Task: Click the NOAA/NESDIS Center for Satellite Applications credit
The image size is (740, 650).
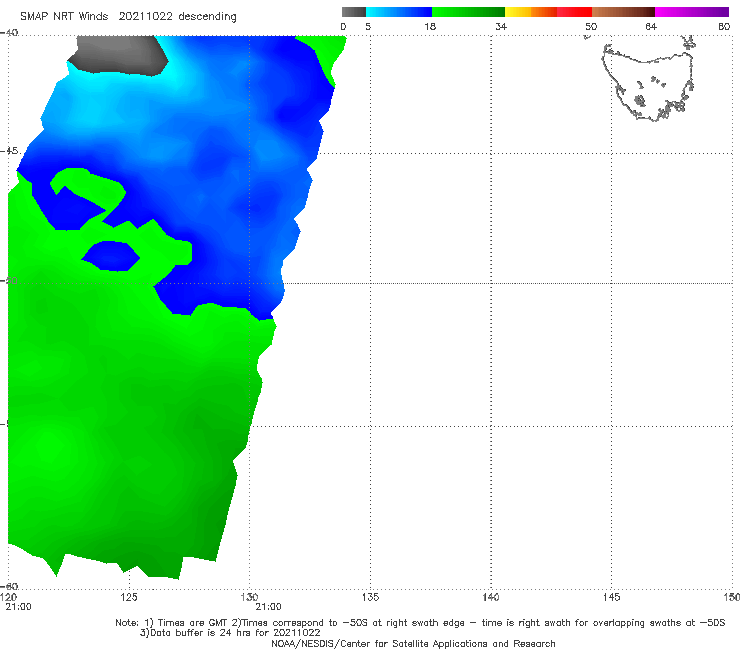Action: click(413, 643)
